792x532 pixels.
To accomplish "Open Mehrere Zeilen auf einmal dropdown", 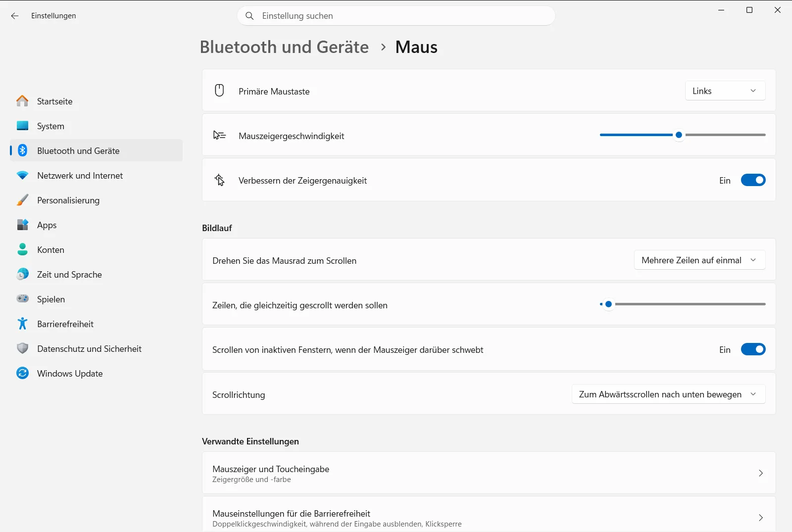I will pos(699,260).
